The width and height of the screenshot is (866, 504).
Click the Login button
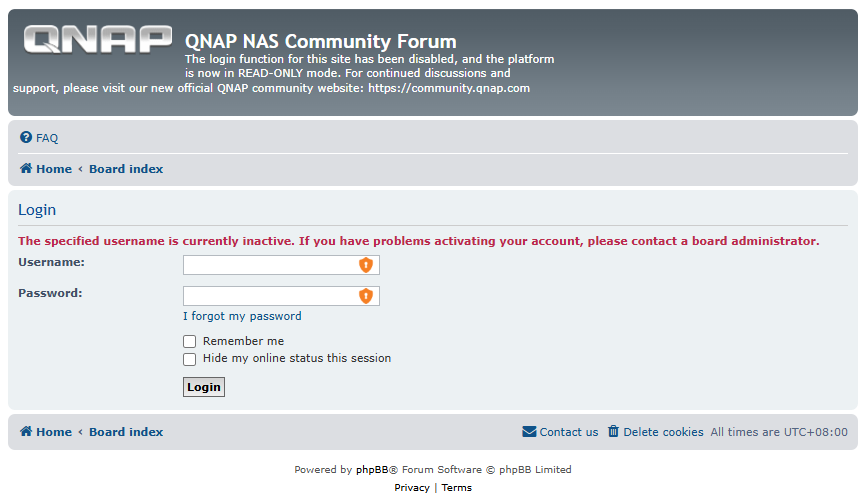204,387
